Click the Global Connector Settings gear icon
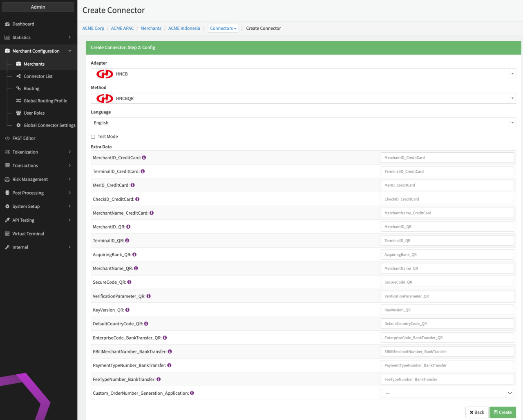The width and height of the screenshot is (523, 420). tap(18, 125)
